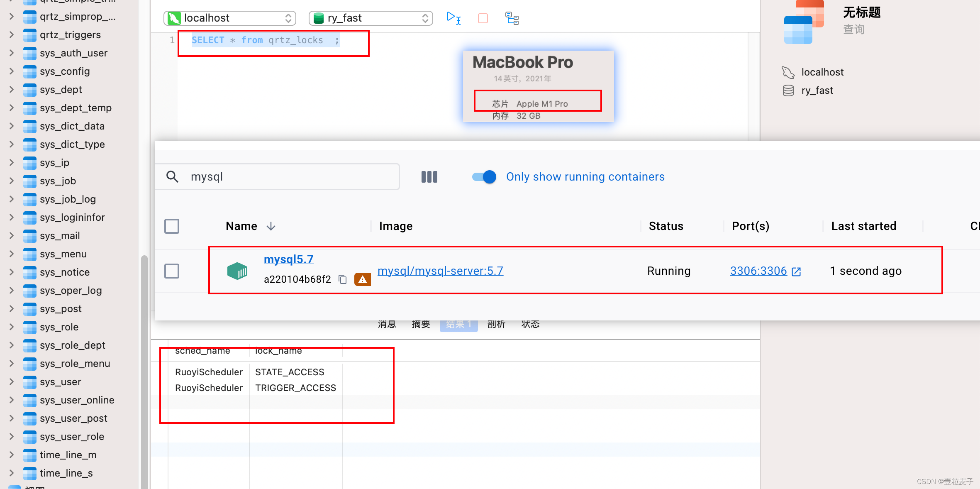Click the STATE_ACCESS result cell
The height and width of the screenshot is (489, 980).
[290, 372]
